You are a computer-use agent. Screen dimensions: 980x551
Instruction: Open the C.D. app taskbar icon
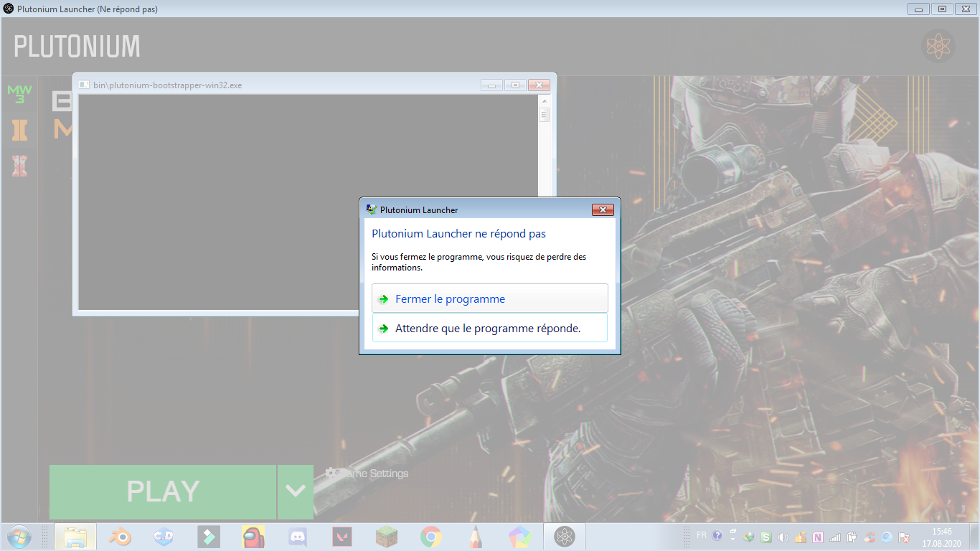pos(164,537)
